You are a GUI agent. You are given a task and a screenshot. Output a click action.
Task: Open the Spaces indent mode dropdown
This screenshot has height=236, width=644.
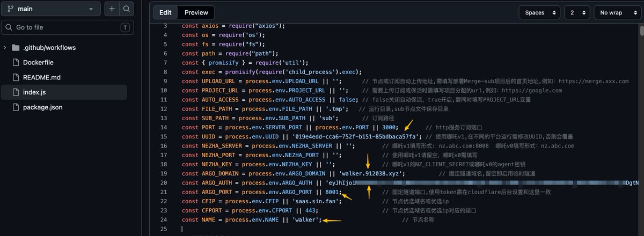[539, 12]
